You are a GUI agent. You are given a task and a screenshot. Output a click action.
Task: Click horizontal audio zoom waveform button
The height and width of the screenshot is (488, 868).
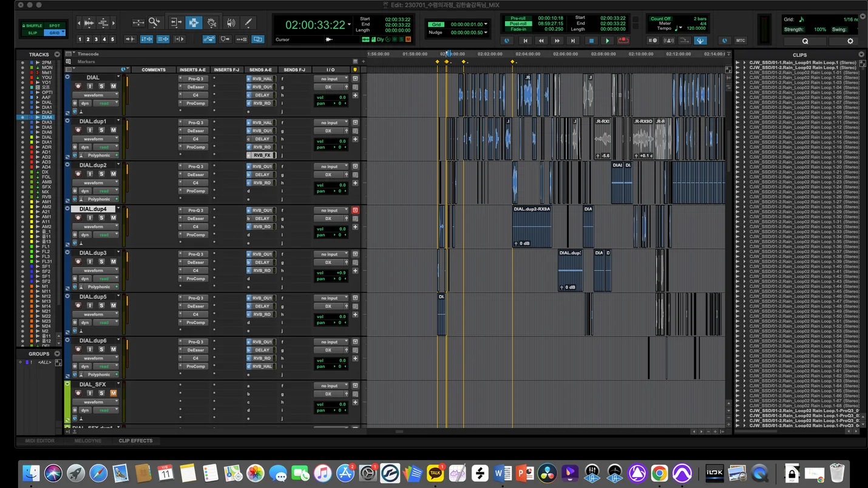89,23
